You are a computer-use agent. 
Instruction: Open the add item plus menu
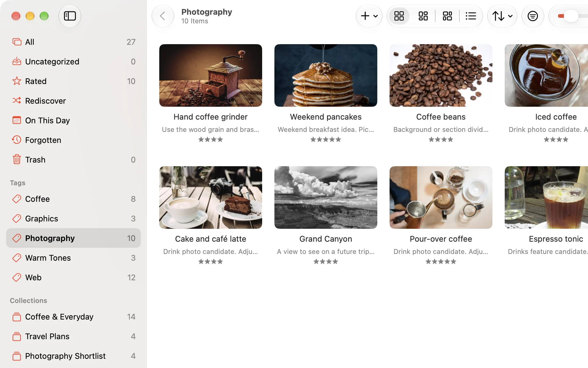[x=369, y=16]
